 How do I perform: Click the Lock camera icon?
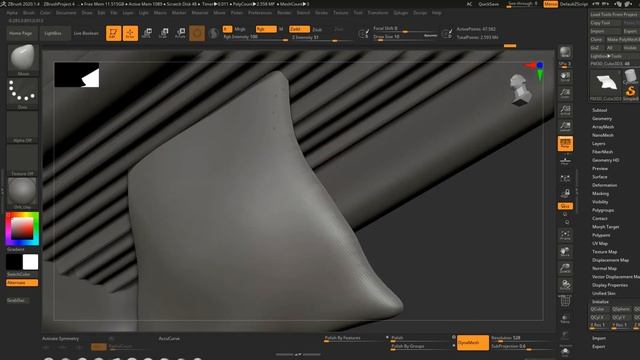coord(565,193)
